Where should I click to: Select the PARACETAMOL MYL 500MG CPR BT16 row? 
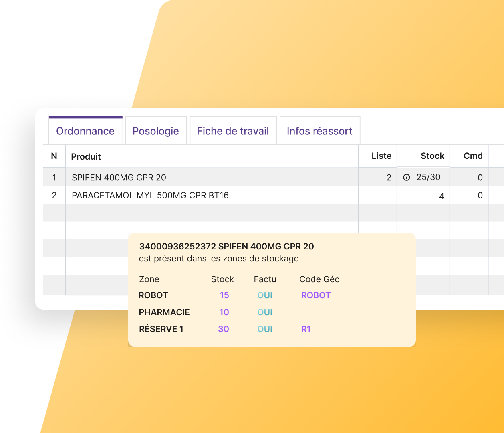click(x=150, y=195)
